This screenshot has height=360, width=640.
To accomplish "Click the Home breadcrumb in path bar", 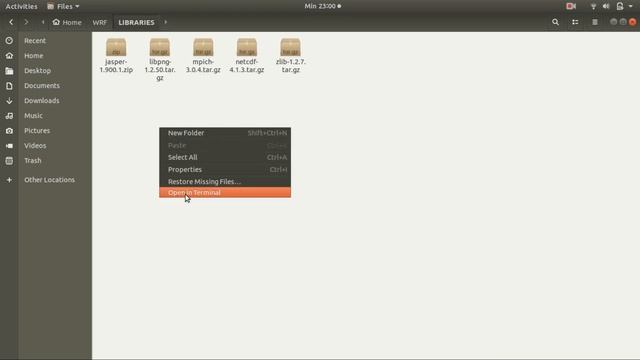I will click(x=67, y=22).
